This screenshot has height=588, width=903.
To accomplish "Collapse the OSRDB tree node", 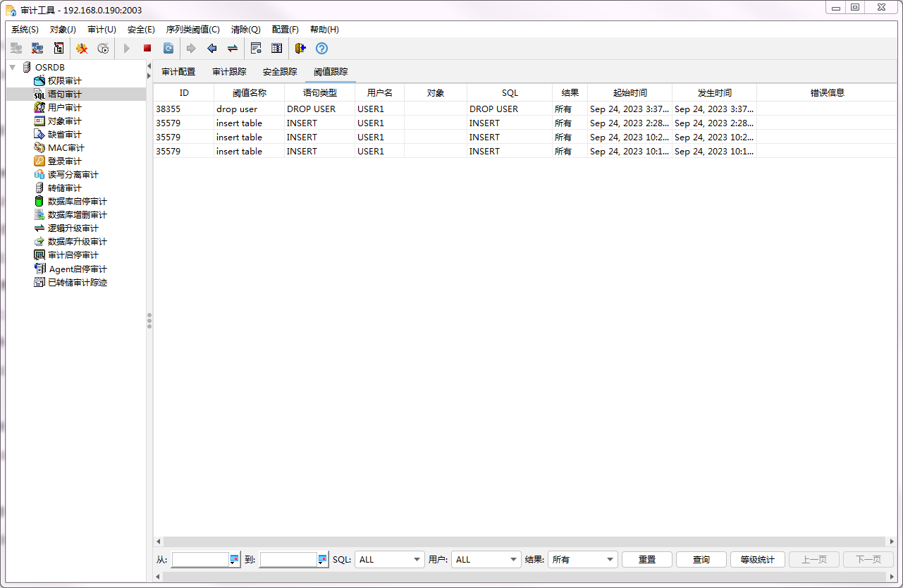I will tap(13, 67).
